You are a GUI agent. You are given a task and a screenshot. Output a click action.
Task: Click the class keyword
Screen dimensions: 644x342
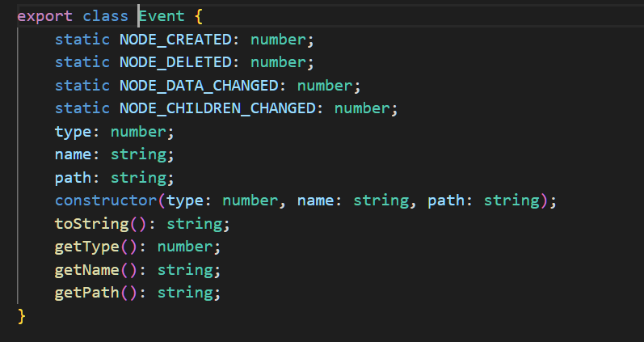[106, 17]
